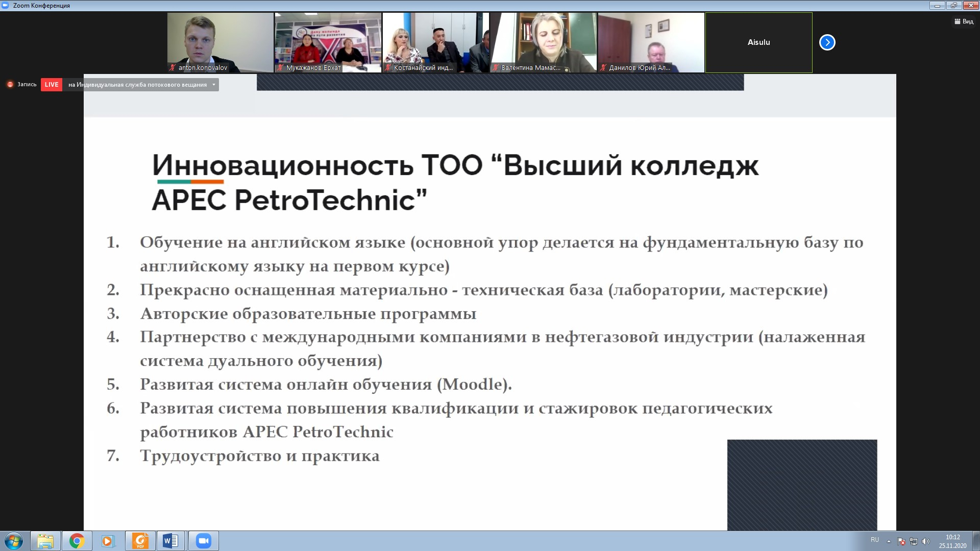Click list item mentioning Moodle
Image resolution: width=980 pixels, height=551 pixels.
[x=326, y=384]
